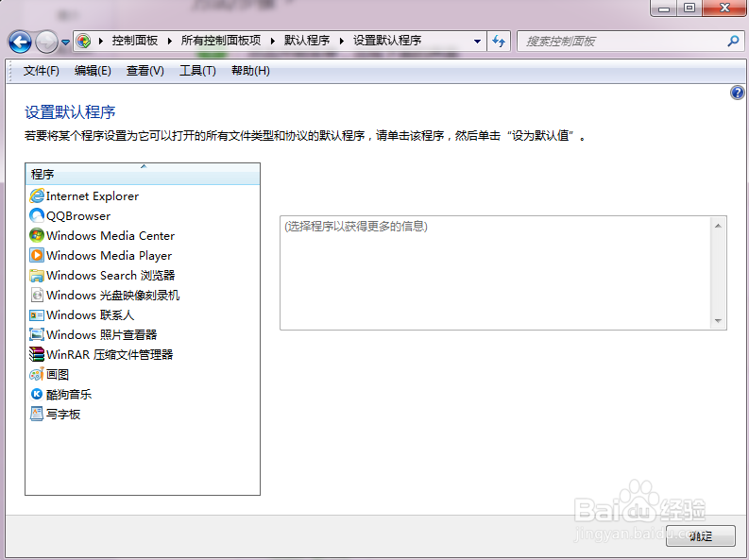The height and width of the screenshot is (560, 749).
Task: Click the Windows 联系人 contact card icon
Action: [x=37, y=315]
